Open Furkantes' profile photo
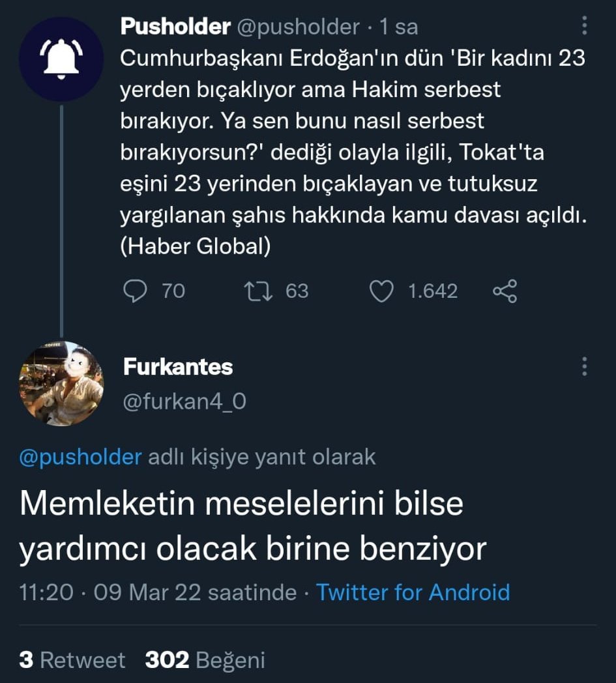Screen dimensions: 616x683 tap(61, 384)
